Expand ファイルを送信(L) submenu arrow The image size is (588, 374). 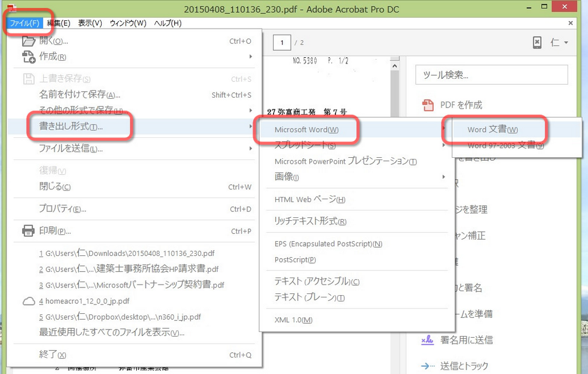251,148
